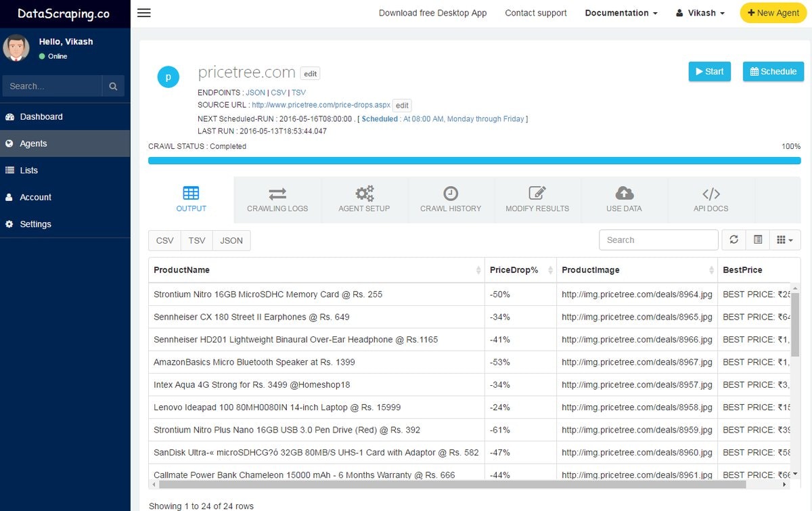Sort by PriceDrop% column arrows

tap(550, 270)
